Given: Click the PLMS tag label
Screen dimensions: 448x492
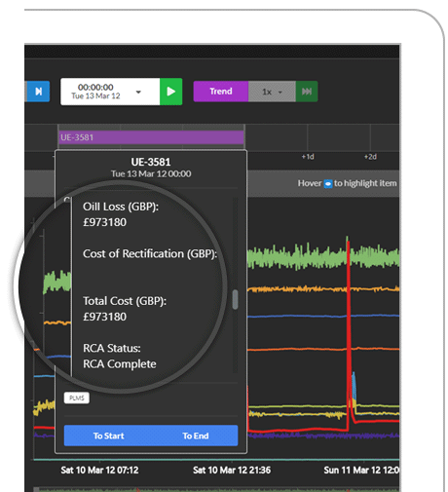Looking at the screenshot, I should coord(77,397).
